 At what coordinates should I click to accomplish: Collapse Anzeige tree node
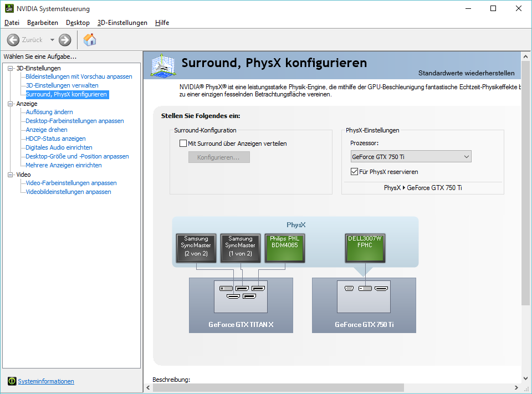(x=11, y=104)
